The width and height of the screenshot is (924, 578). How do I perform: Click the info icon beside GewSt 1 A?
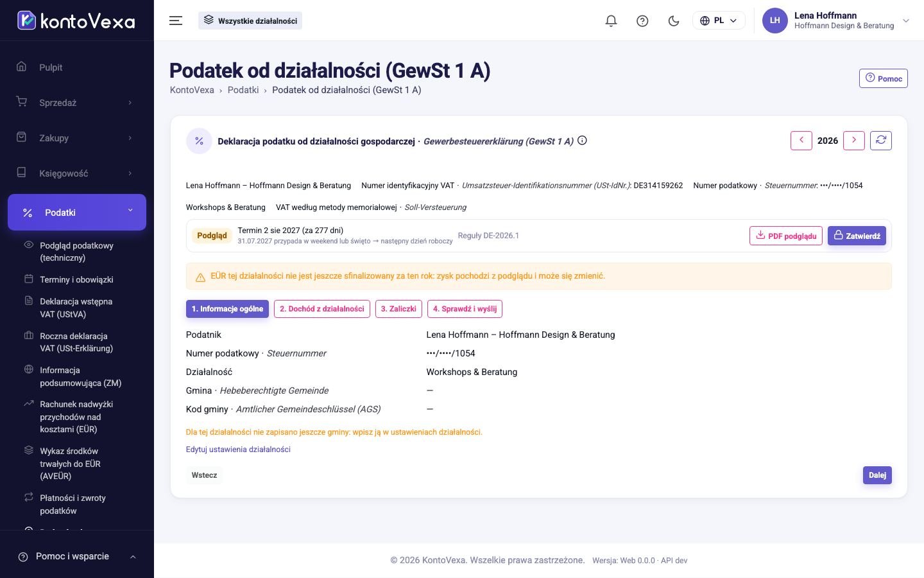coord(582,141)
